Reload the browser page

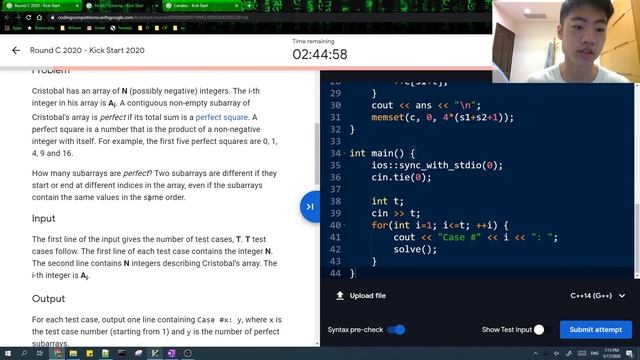coord(28,18)
